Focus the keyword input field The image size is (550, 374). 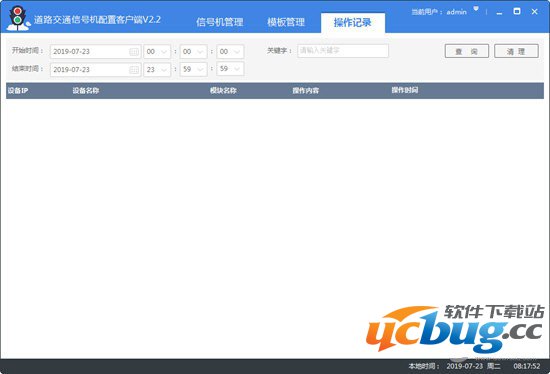(x=343, y=51)
